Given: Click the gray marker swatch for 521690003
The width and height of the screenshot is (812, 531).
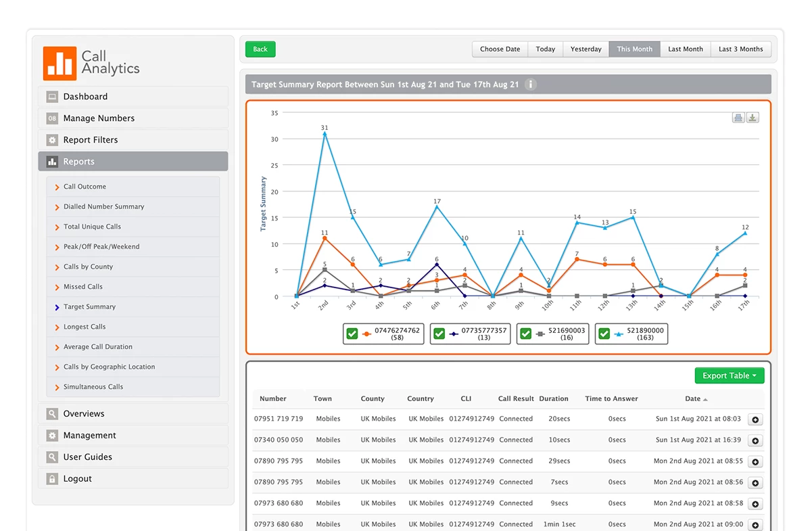Looking at the screenshot, I should tap(539, 333).
